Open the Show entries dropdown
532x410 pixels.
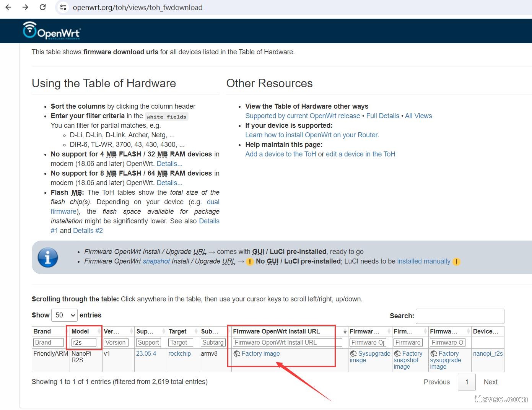click(x=64, y=315)
